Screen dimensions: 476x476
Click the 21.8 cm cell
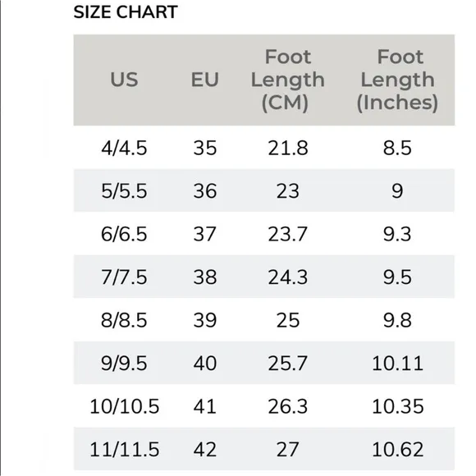pos(288,148)
